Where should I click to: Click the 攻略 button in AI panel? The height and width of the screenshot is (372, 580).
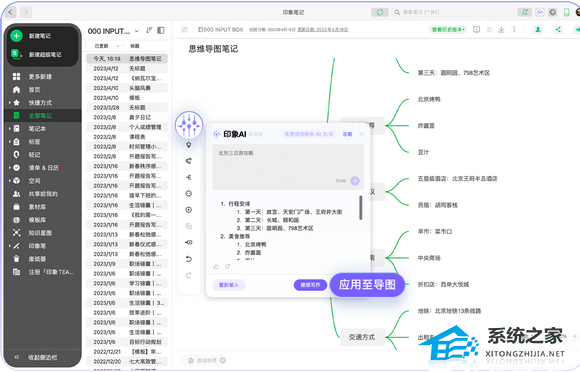tap(347, 134)
